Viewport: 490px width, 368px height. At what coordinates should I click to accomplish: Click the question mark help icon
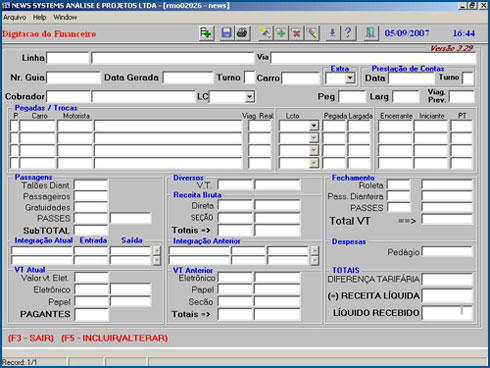[348, 33]
